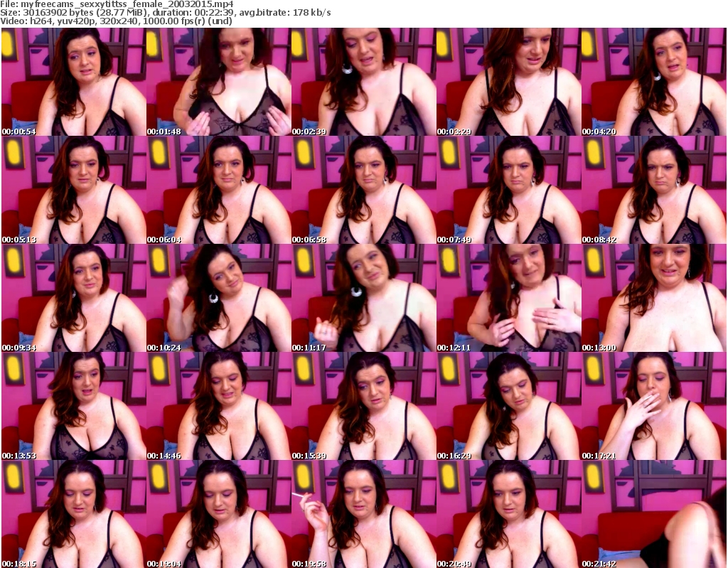This screenshot has width=728, height=568.
Task: Click the frame at 00:06:04
Action: (219, 190)
